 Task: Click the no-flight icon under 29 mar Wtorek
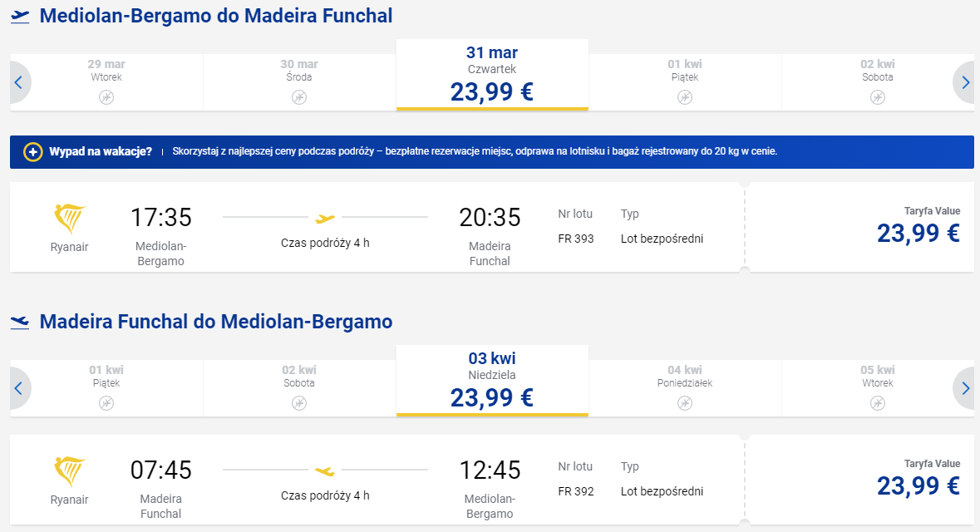pos(106,97)
